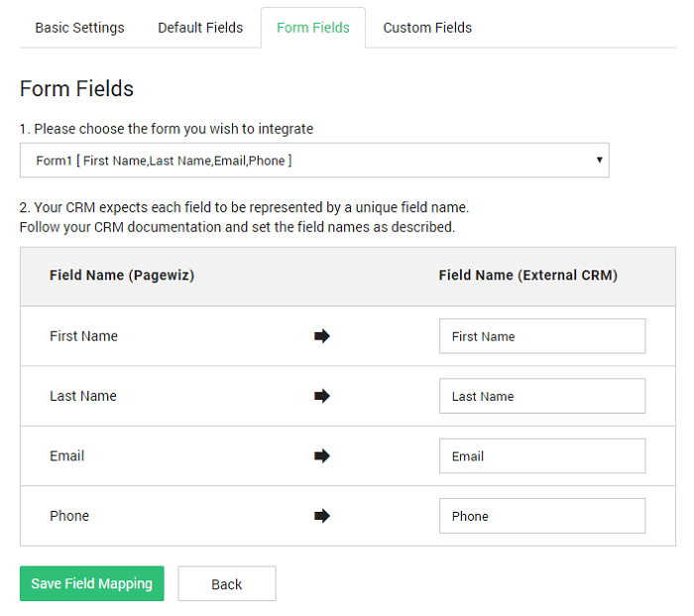Select the Form Fields tab
Viewport: 694px width, 616px height.
(x=312, y=28)
